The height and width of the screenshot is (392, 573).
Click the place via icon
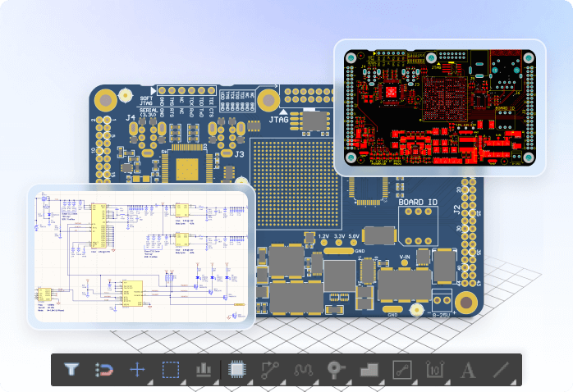(336, 369)
